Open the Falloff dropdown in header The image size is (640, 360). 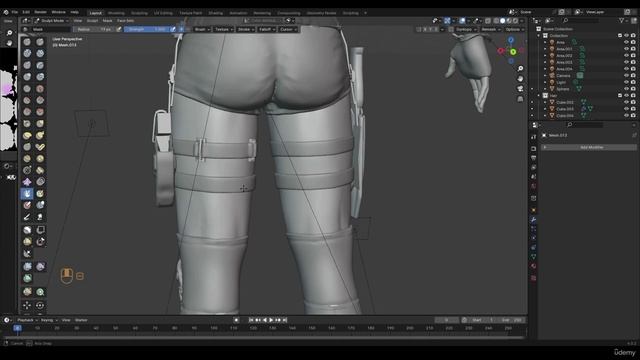click(267, 29)
